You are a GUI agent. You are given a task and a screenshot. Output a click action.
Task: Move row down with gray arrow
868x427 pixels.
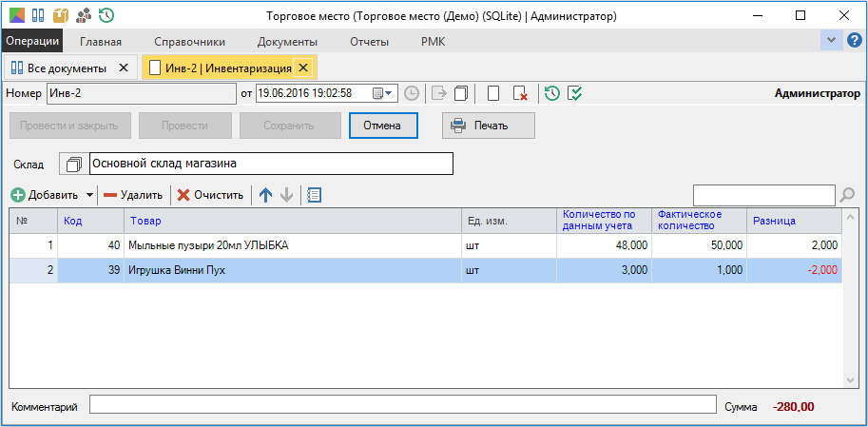point(286,195)
